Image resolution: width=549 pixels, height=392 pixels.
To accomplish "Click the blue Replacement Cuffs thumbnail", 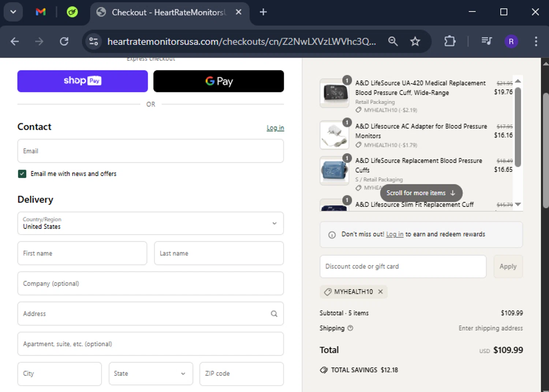I will (334, 171).
